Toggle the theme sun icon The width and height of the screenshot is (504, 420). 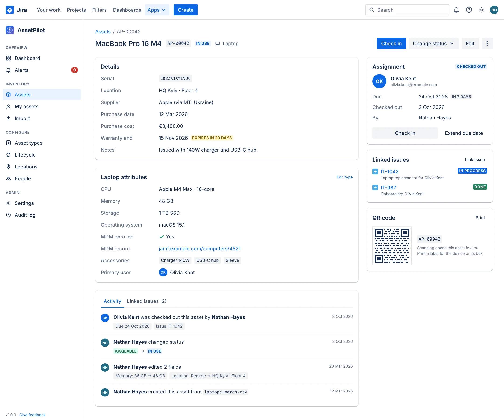[x=481, y=10]
